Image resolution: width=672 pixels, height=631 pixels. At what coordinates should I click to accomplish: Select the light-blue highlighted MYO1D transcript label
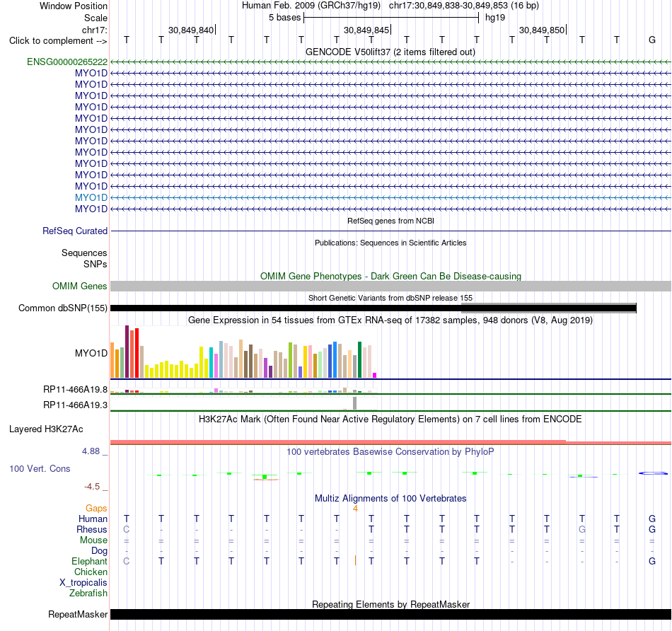[91, 197]
